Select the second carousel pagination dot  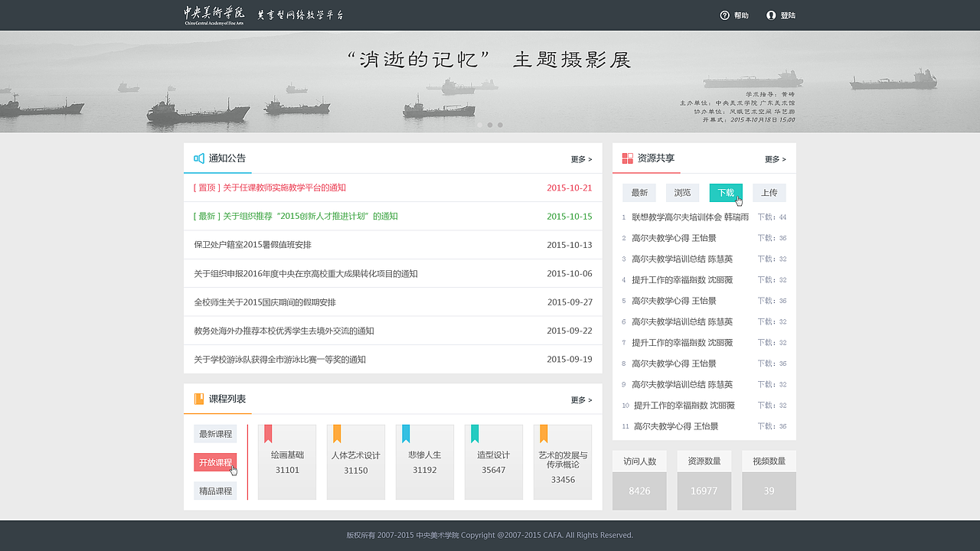[x=490, y=124]
